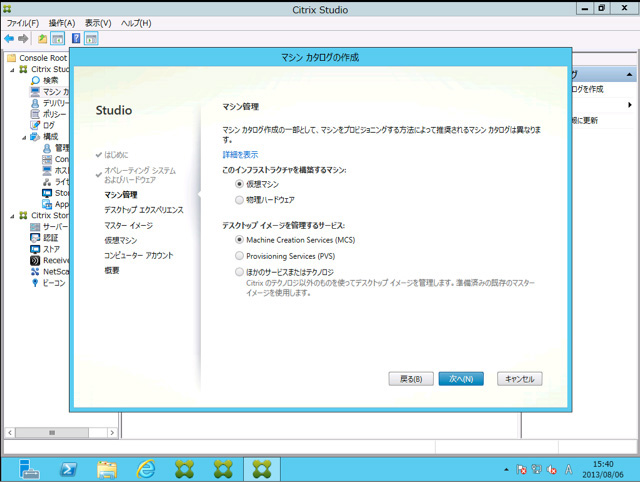Open the ファイル(F) menu
640x482 pixels.
(23, 23)
